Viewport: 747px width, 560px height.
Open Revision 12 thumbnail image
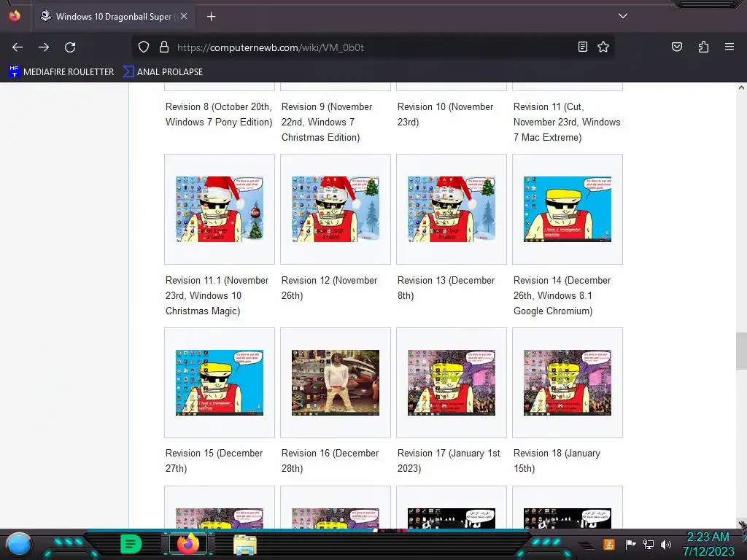coord(336,209)
